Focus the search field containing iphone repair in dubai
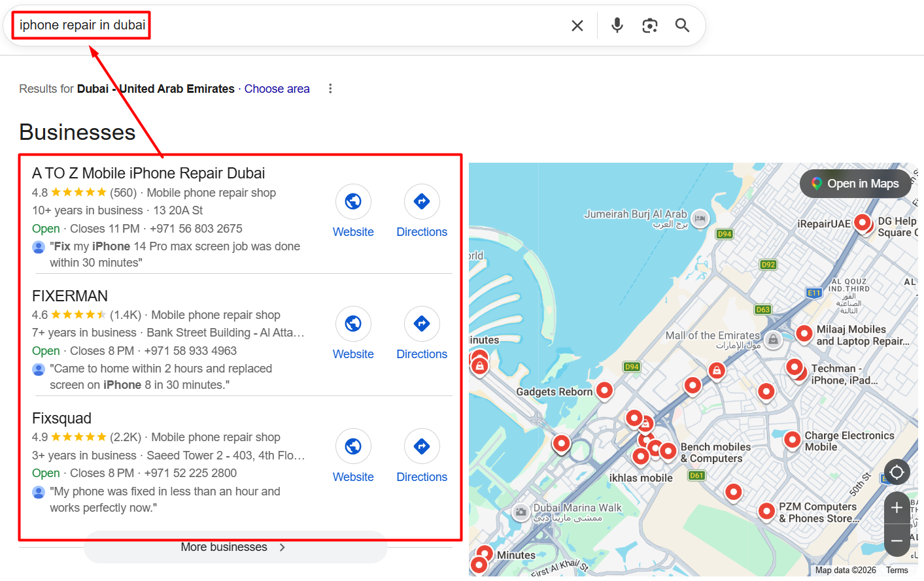Screen dimensions: 924x581 [x=288, y=25]
